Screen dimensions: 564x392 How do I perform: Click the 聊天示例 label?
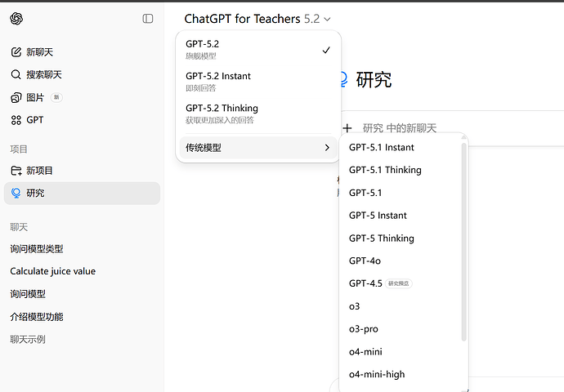click(28, 340)
